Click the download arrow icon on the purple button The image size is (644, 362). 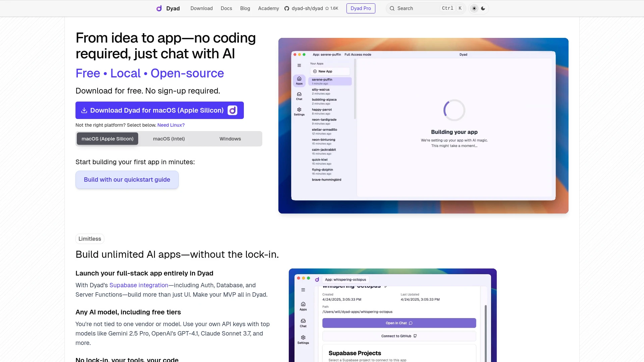pyautogui.click(x=84, y=110)
